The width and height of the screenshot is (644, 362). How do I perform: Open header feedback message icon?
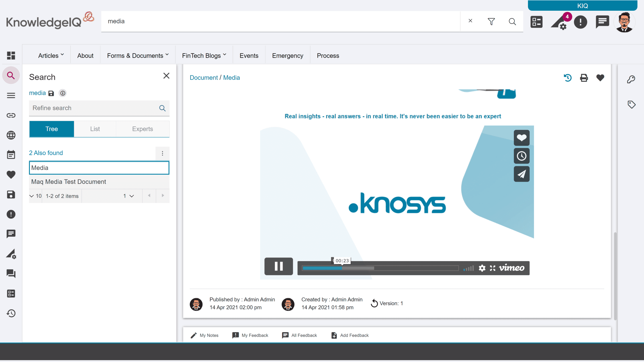[x=602, y=22]
